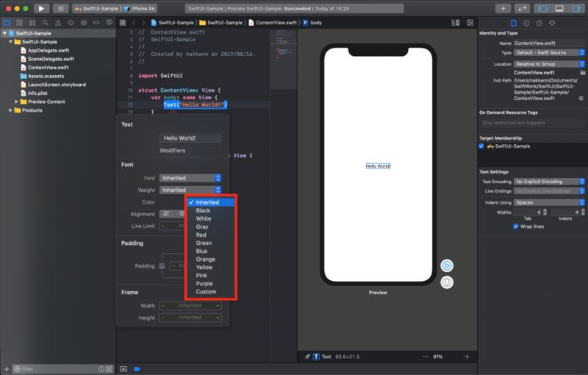The image size is (588, 375).
Task: Open the Debug navigator
Action: 84,23
